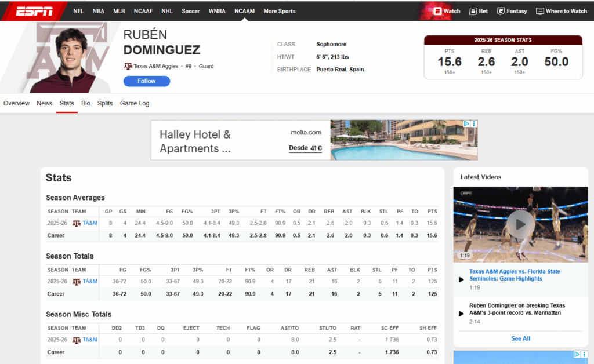The image size is (594, 364).
Task: Switch to the Splits tab
Action: (105, 103)
